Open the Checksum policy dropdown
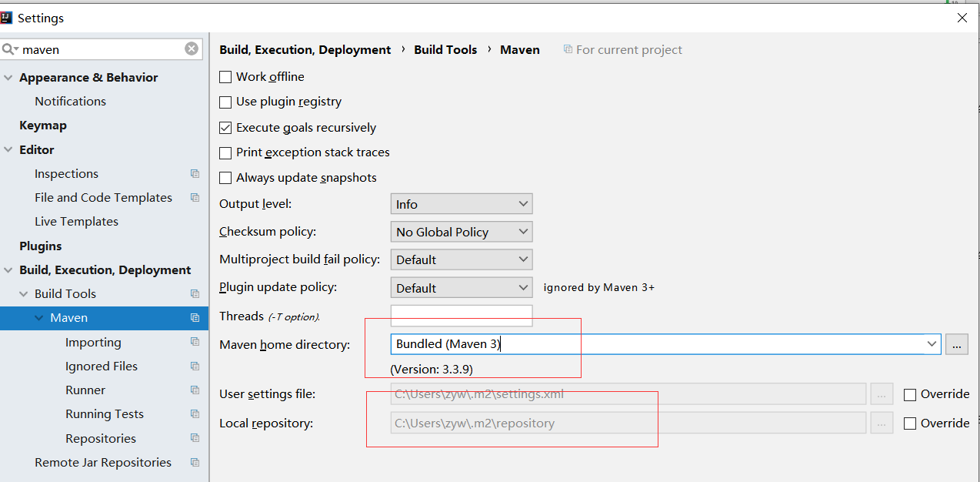The width and height of the screenshot is (980, 482). (462, 232)
